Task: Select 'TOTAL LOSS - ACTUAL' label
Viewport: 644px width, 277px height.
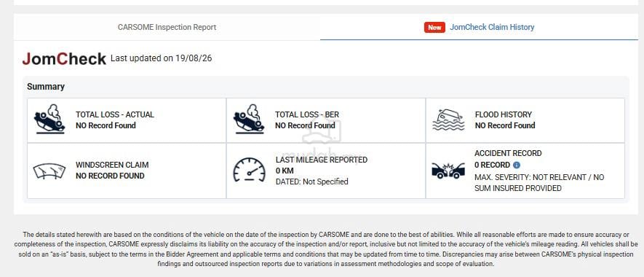Action: 115,114
